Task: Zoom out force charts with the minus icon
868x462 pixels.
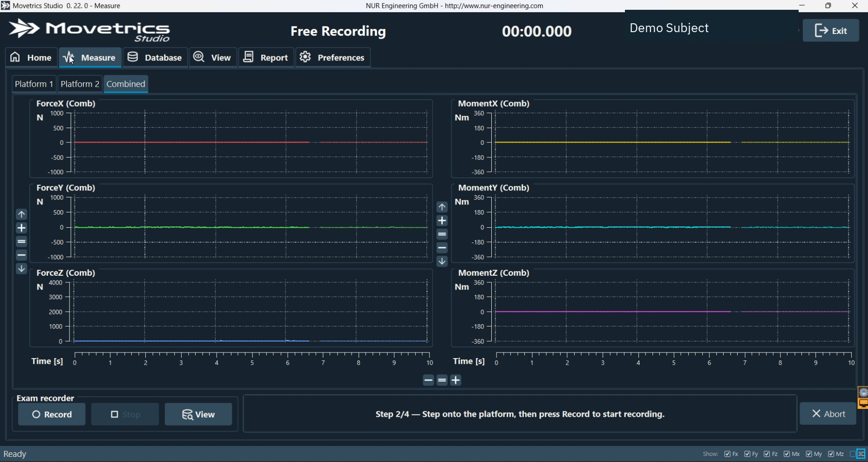Action: (21, 255)
